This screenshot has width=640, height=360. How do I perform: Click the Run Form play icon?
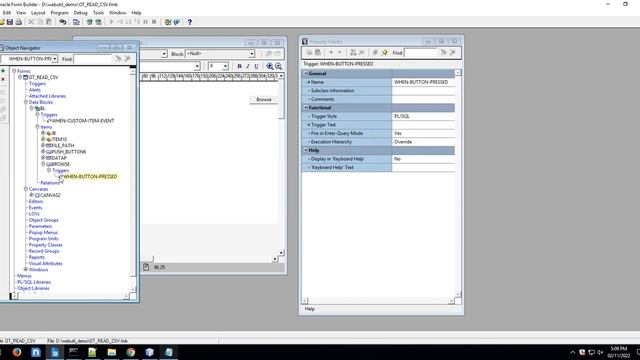(x=111, y=22)
